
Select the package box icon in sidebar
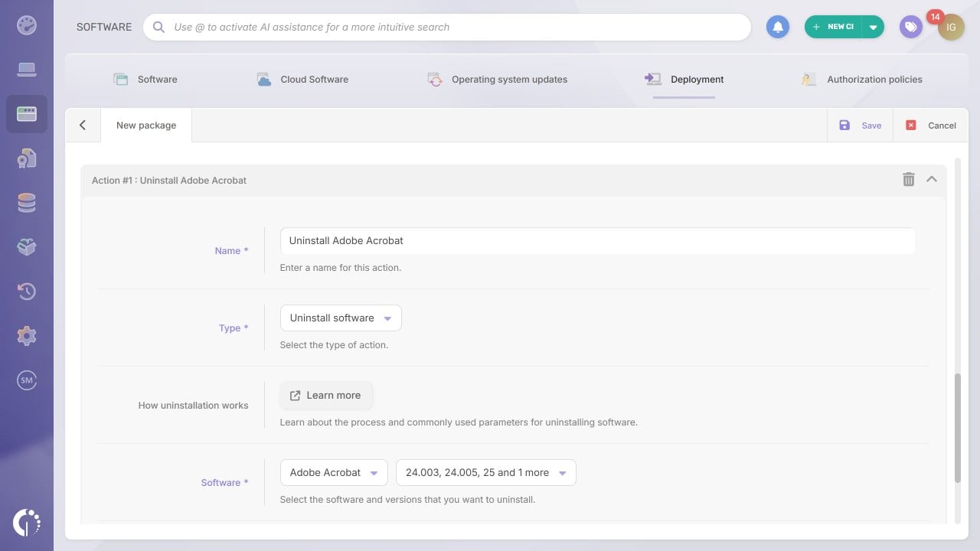[27, 246]
